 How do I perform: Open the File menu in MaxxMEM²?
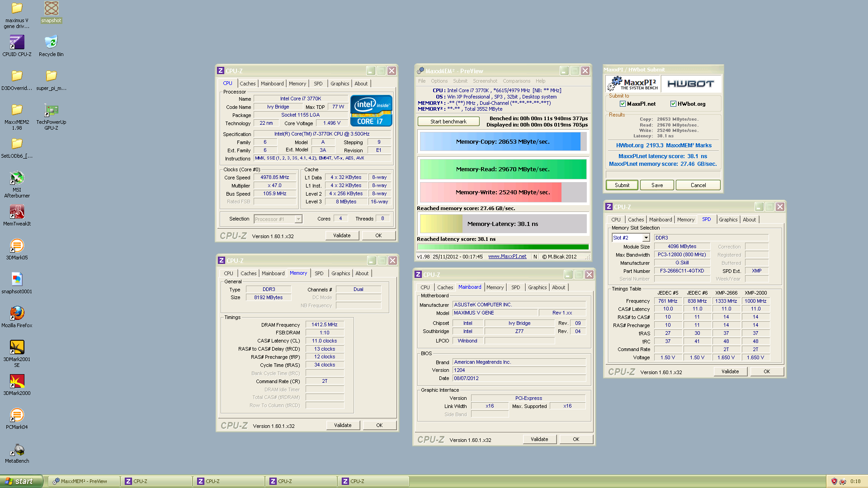422,81
